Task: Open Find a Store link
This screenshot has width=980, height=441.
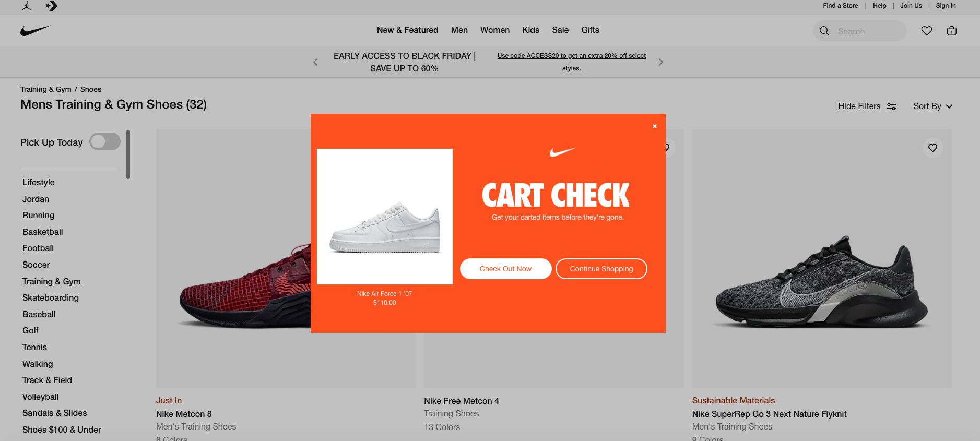Action: (x=841, y=6)
